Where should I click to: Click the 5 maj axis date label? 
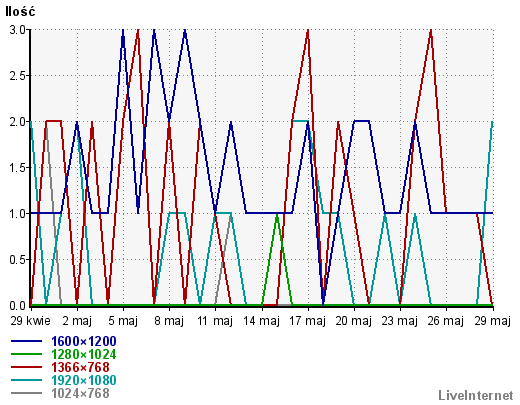coord(123,321)
